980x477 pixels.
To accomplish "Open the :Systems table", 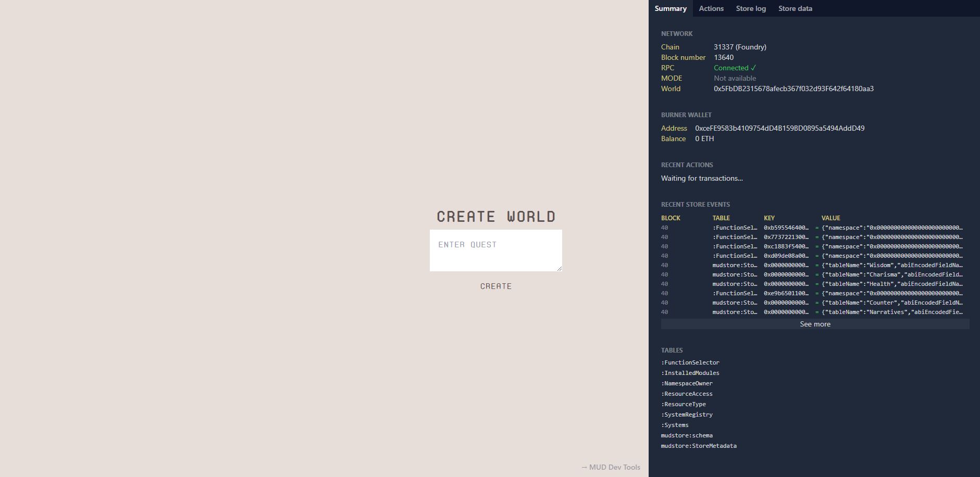I will [675, 425].
